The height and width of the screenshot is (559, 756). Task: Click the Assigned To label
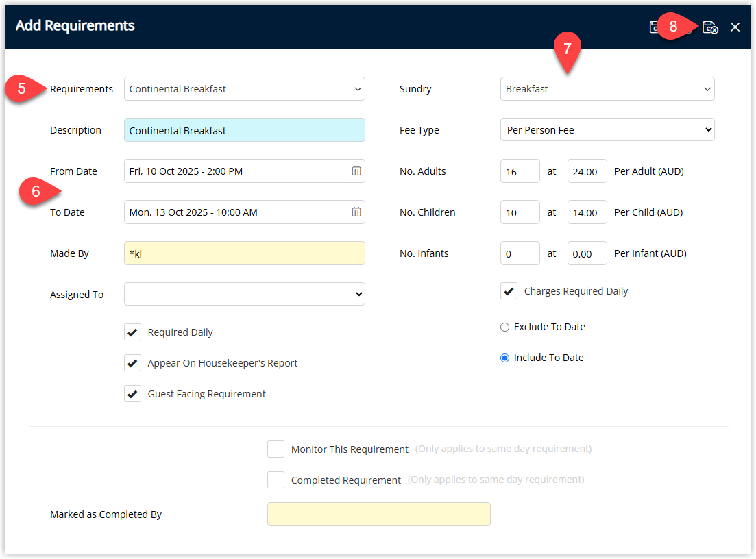(x=77, y=295)
